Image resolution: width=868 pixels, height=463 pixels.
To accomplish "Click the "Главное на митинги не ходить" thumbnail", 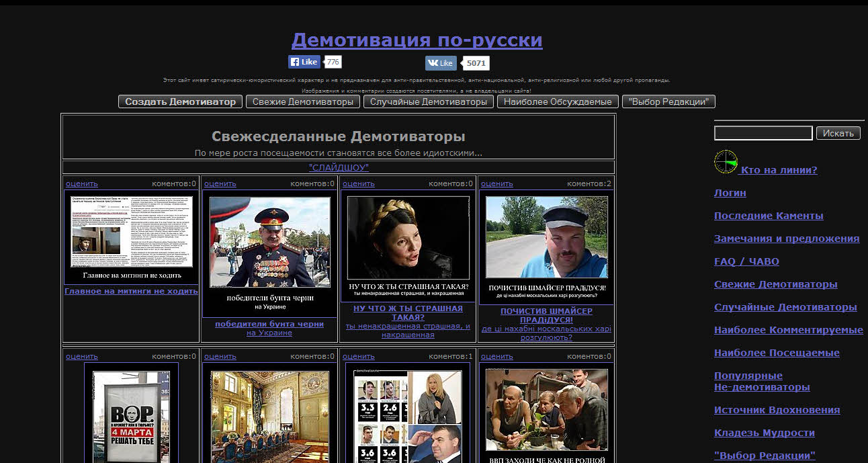I will coord(132,237).
